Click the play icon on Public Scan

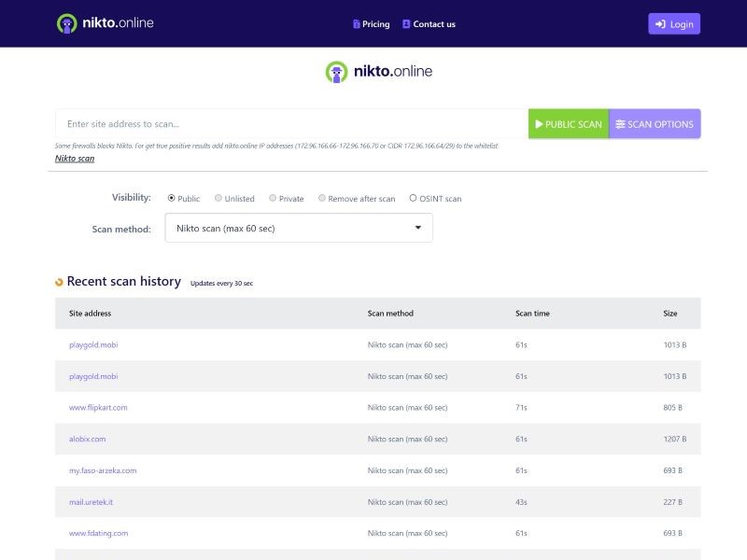pos(539,124)
